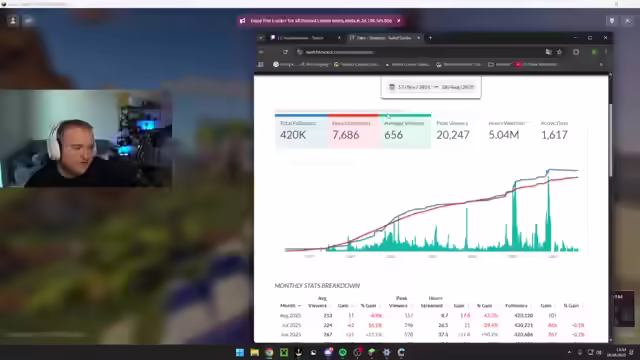Bookmark this page with the star icon
Viewport: 640px width, 360px height.
[x=559, y=52]
